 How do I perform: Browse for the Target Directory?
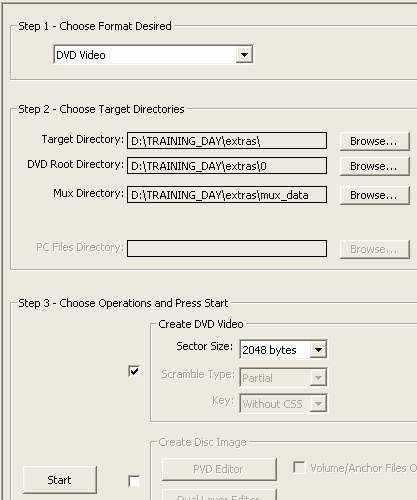click(x=375, y=141)
